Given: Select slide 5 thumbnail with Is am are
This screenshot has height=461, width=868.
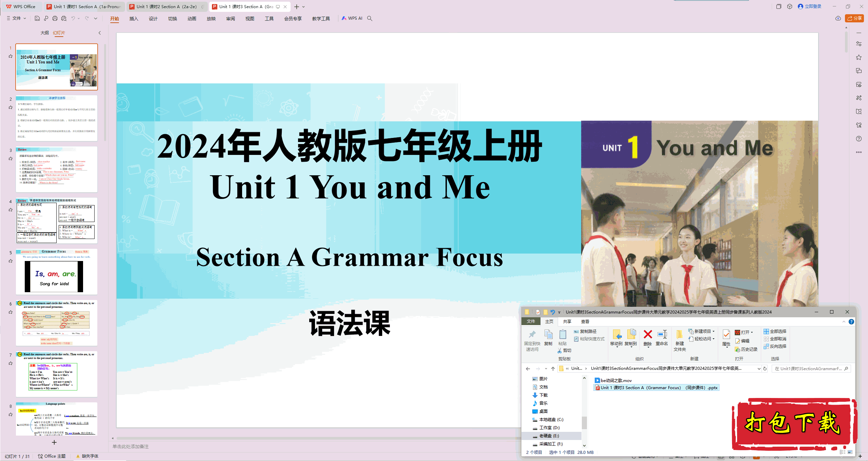Looking at the screenshot, I should (57, 272).
